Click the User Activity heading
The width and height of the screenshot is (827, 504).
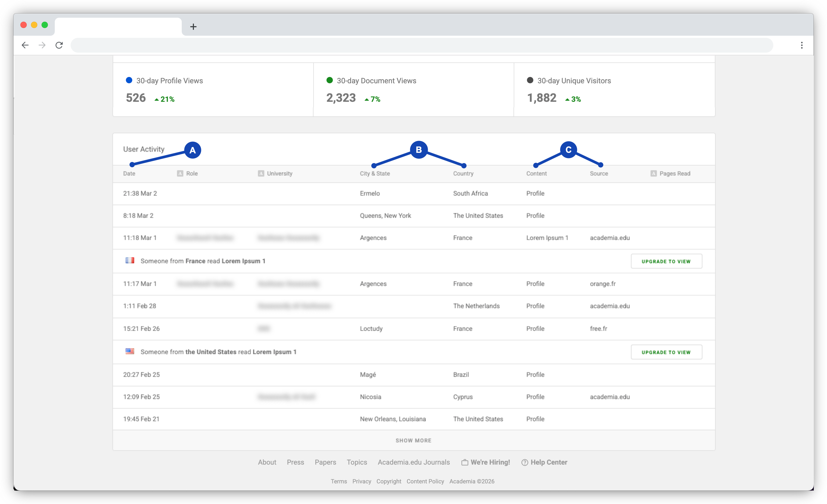click(144, 149)
